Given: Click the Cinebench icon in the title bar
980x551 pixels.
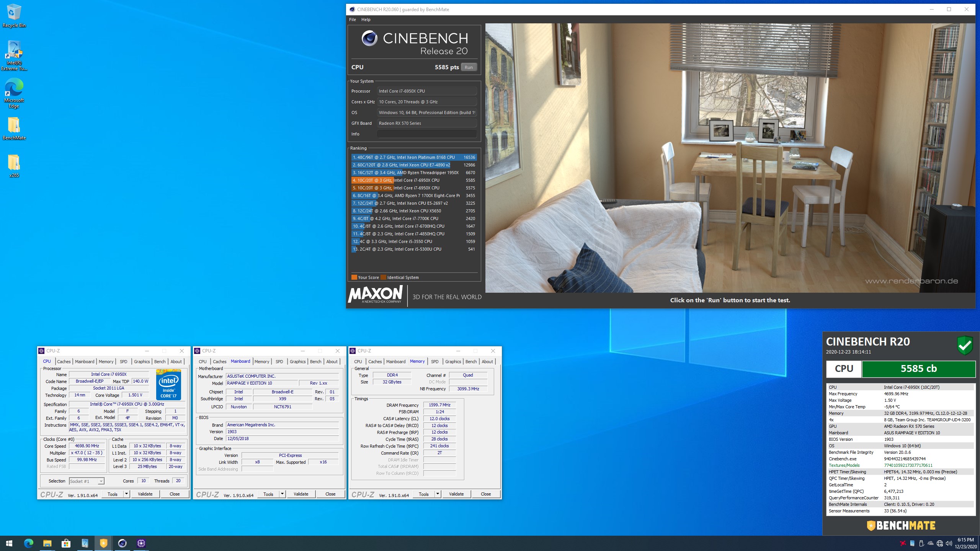Looking at the screenshot, I should pos(352,10).
